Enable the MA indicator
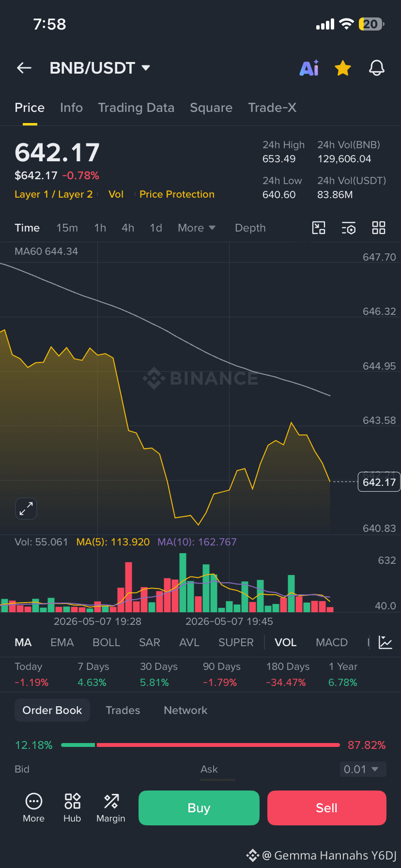This screenshot has width=401, height=868. point(23,642)
